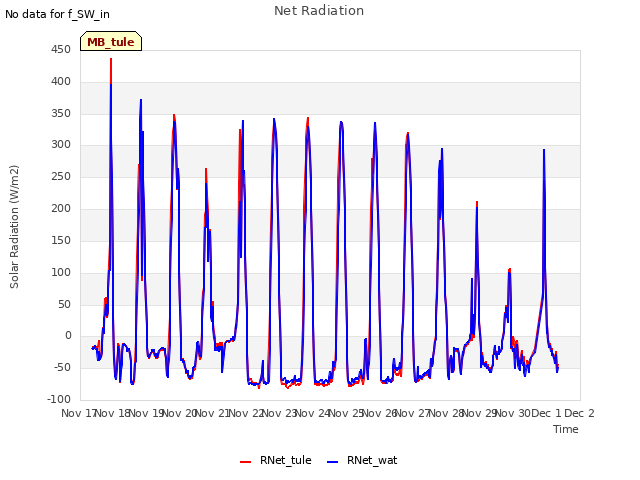Click the Dec 1 x-axis label

[547, 413]
